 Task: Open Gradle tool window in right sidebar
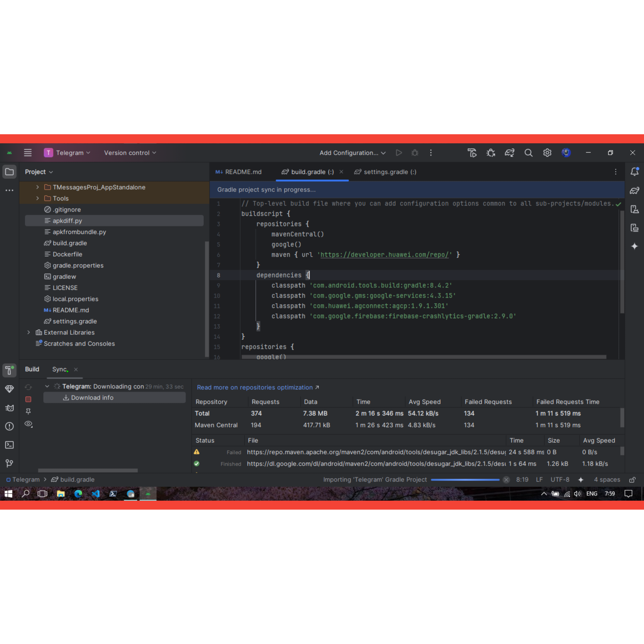coord(635,190)
